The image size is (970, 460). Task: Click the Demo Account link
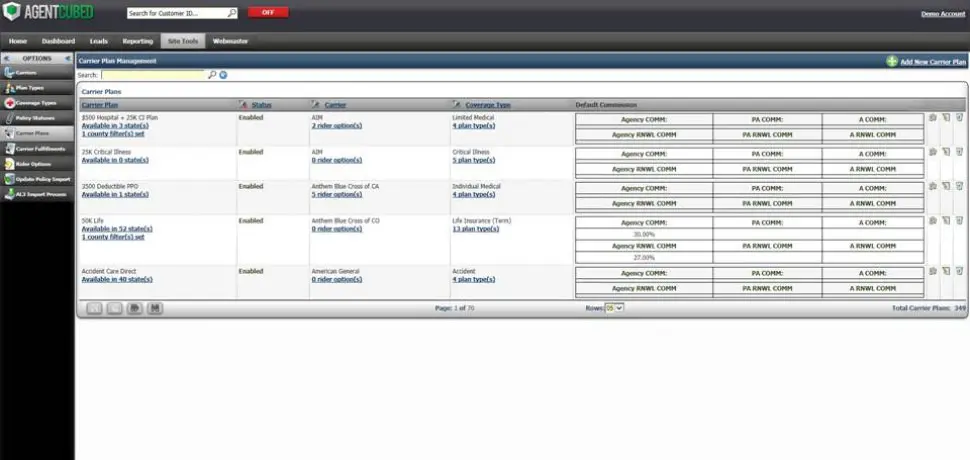click(943, 14)
